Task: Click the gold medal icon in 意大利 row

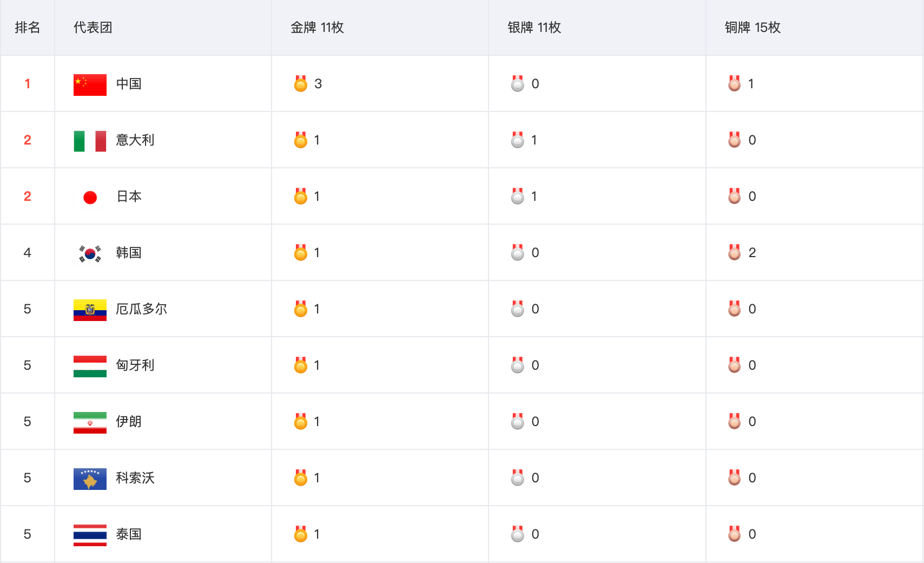Action: tap(301, 140)
